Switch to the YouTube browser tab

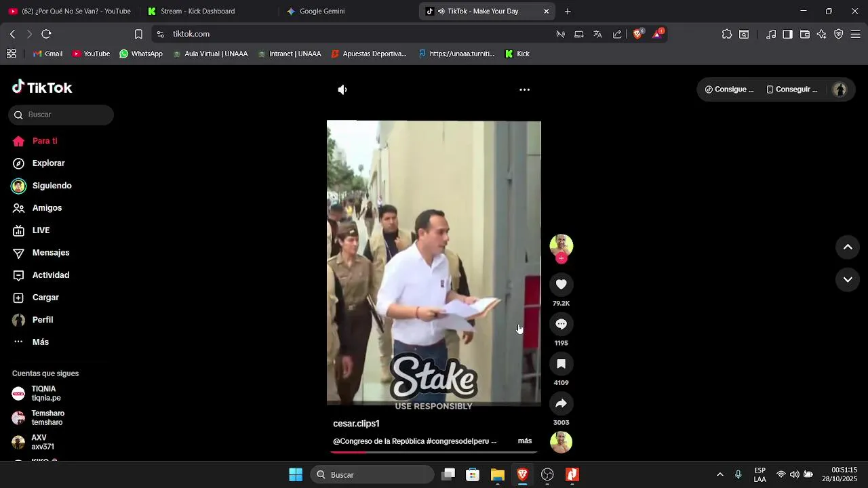tap(69, 12)
